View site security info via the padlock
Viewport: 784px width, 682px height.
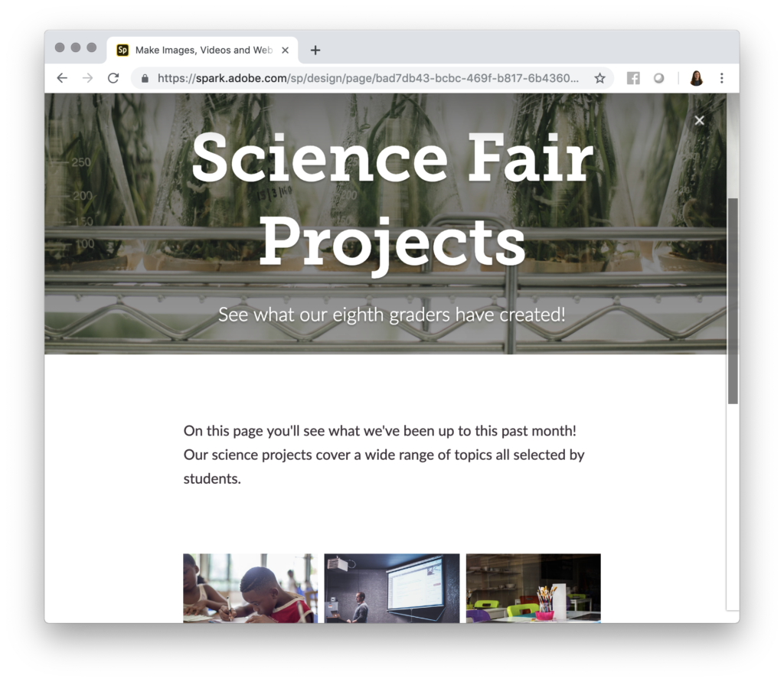pyautogui.click(x=145, y=78)
